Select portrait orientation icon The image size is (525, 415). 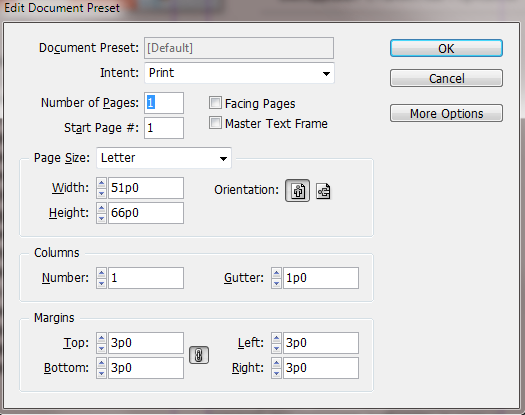[x=297, y=191]
